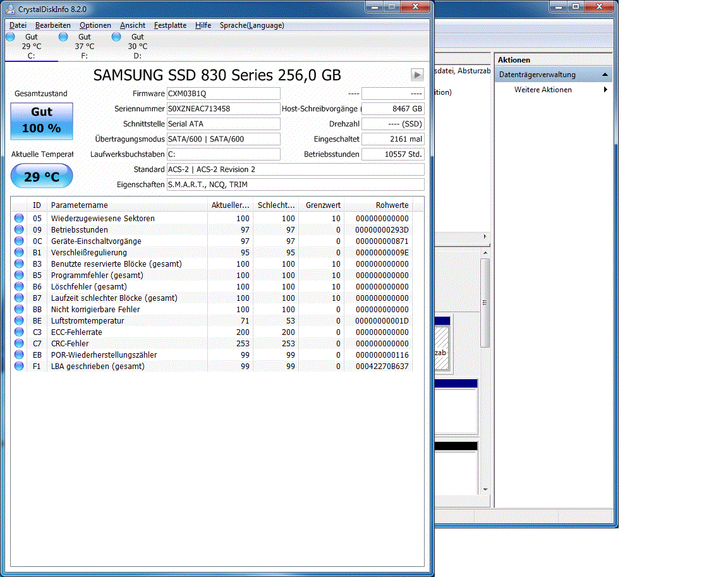Viewport: 728px width, 577px height.
Task: Click the Datenträgerverwaltung header in Aktionen
Action: pyautogui.click(x=554, y=75)
